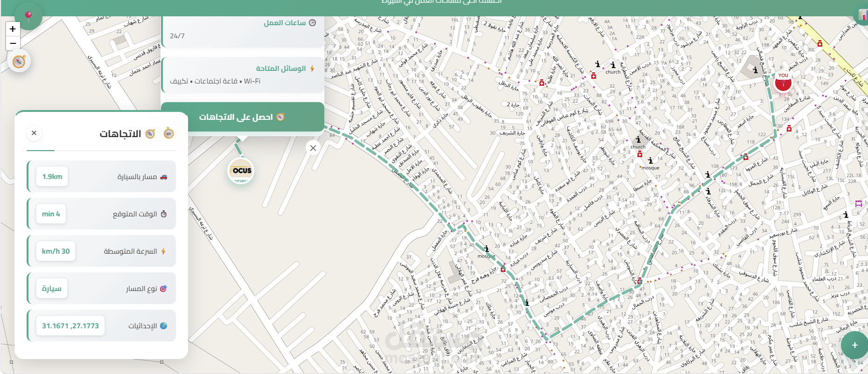Click lightning icon beside السرعة المتوسطة
The width and height of the screenshot is (868, 374).
(163, 251)
